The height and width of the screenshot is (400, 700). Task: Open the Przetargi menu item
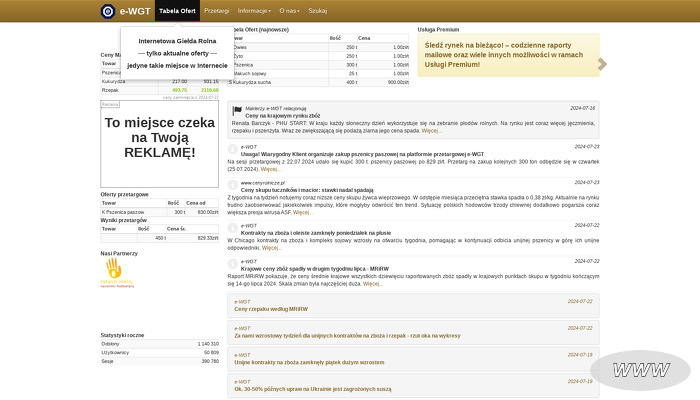pyautogui.click(x=217, y=11)
